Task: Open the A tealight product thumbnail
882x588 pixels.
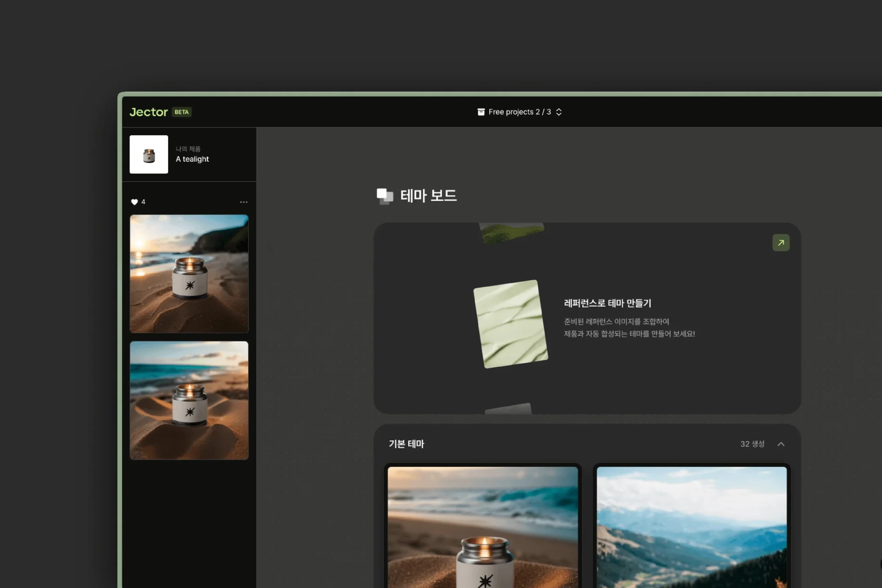Action: pyautogui.click(x=149, y=154)
